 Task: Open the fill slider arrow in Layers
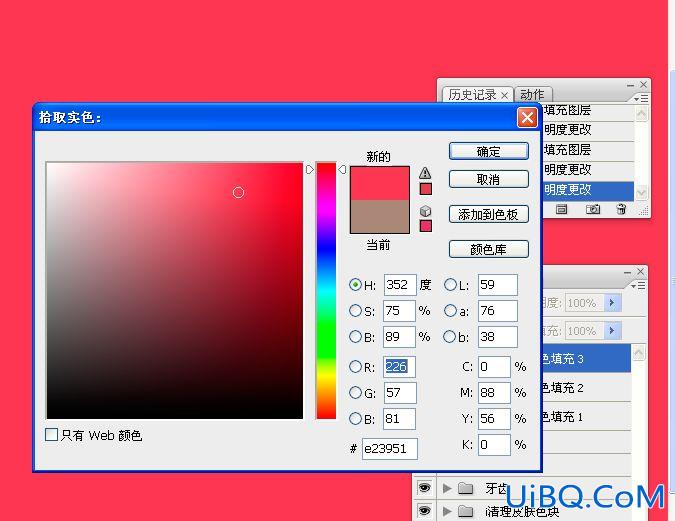point(612,331)
